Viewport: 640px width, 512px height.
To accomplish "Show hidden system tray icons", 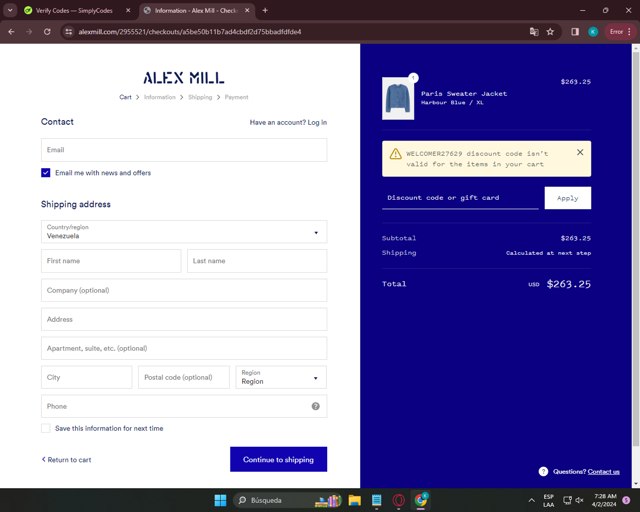I will click(531, 500).
